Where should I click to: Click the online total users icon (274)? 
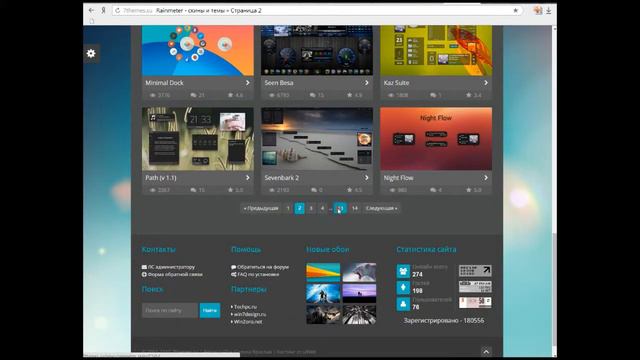coord(403,271)
